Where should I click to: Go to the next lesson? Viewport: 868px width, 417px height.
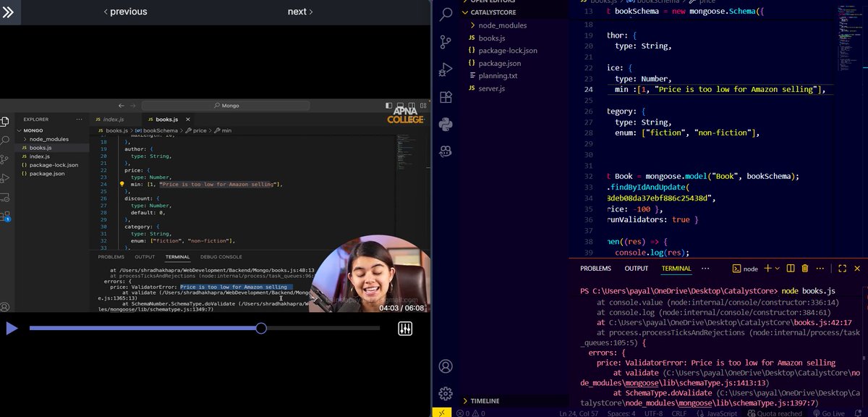[x=300, y=12]
